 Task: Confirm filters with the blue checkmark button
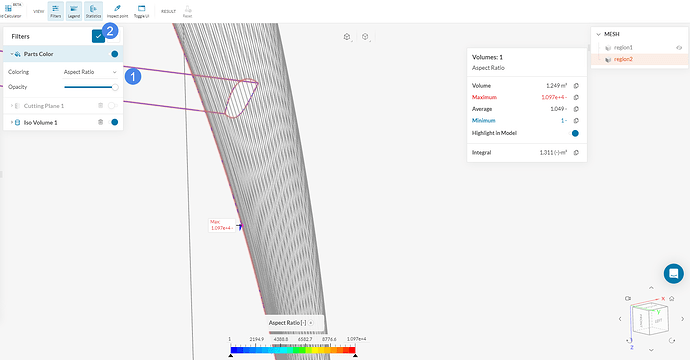pos(98,37)
